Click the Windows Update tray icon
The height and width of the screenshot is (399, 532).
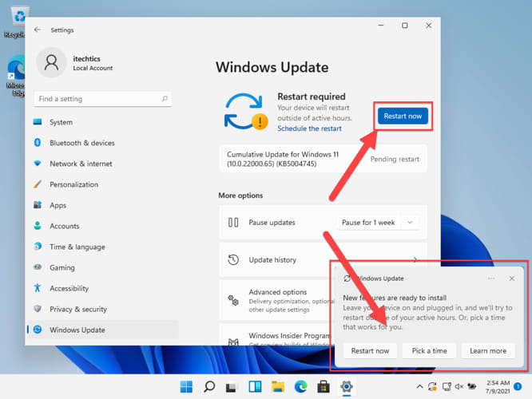point(432,386)
